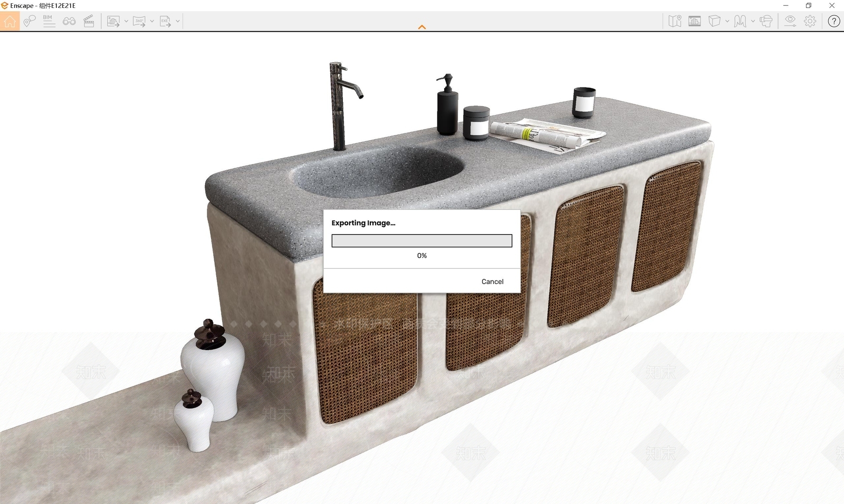This screenshot has height=504, width=844.
Task: Open the collaborative annotations pin icon
Action: (30, 21)
